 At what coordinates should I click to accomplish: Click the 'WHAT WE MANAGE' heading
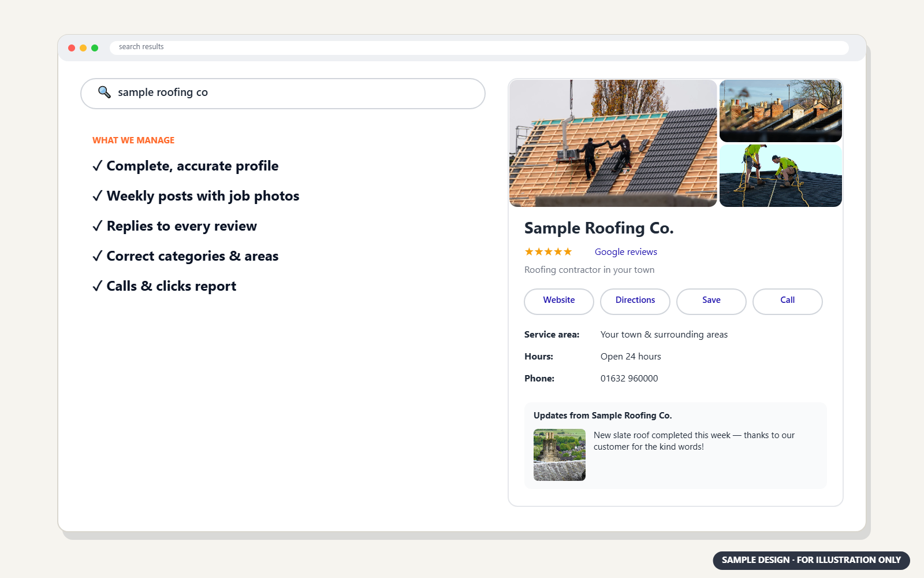[133, 140]
